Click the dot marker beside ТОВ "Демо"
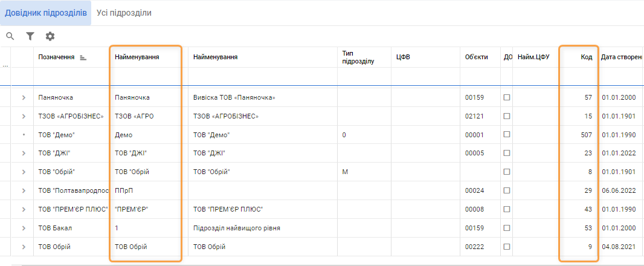 pyautogui.click(x=24, y=135)
